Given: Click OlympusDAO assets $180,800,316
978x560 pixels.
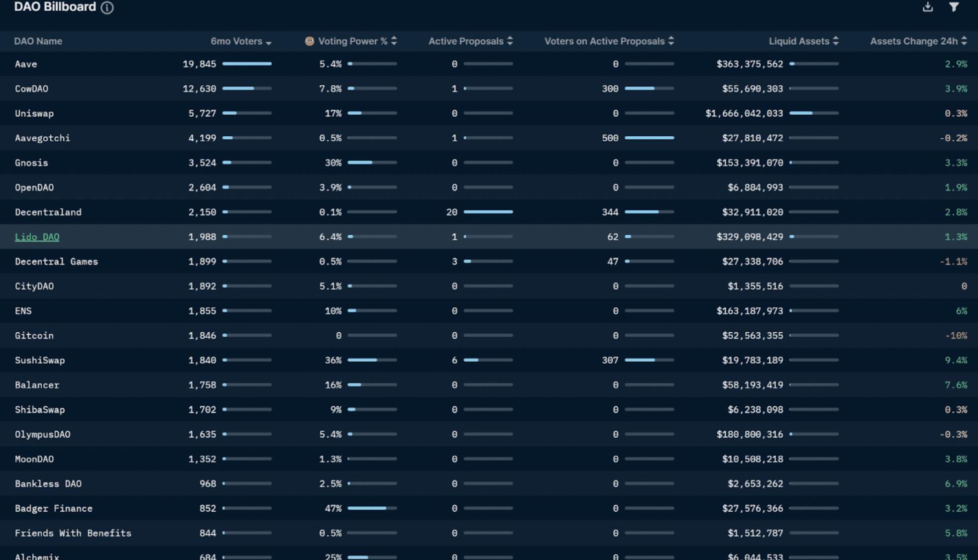Looking at the screenshot, I should tap(750, 434).
